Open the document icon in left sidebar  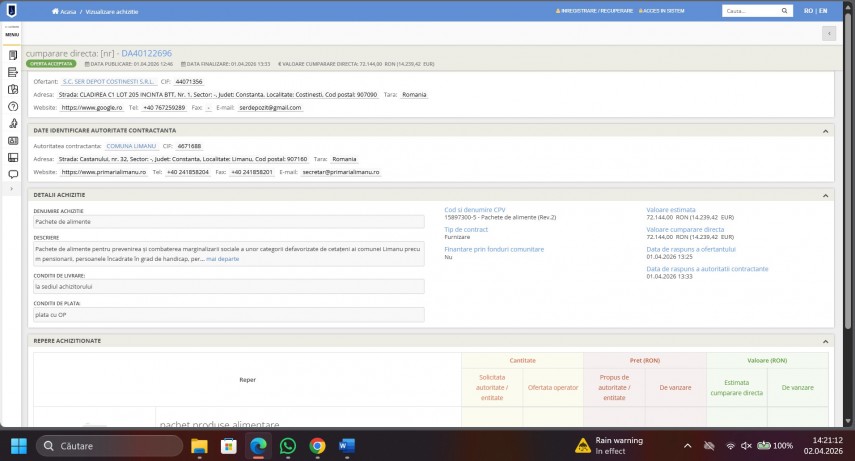tap(13, 54)
